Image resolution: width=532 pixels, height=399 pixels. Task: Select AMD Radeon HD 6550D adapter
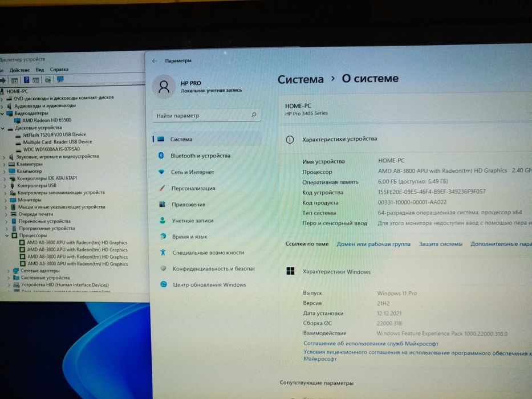coord(47,120)
